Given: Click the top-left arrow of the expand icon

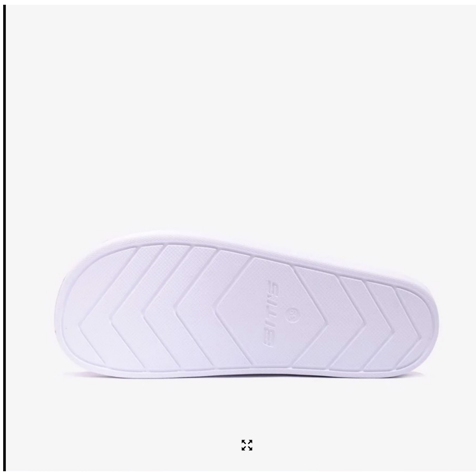Looking at the screenshot, I should coord(244,442).
